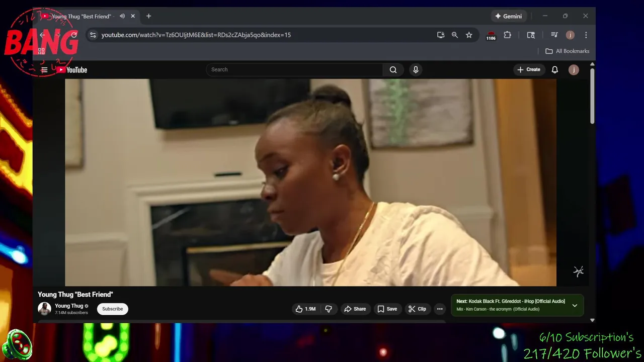The width and height of the screenshot is (644, 362).
Task: Open Gemini assistant button
Action: point(508,16)
